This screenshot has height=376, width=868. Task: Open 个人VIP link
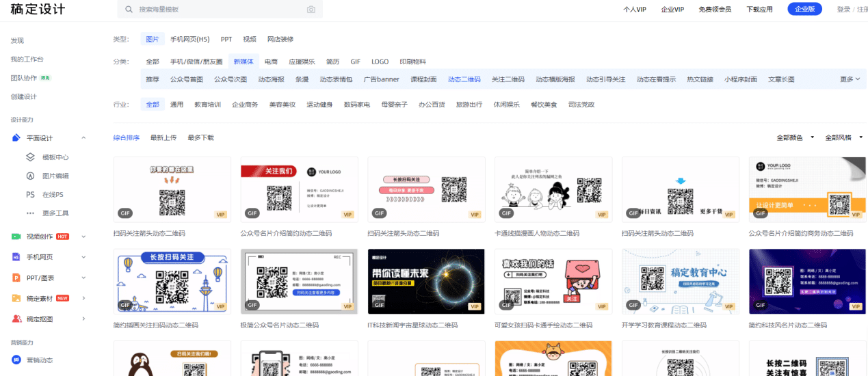[635, 10]
